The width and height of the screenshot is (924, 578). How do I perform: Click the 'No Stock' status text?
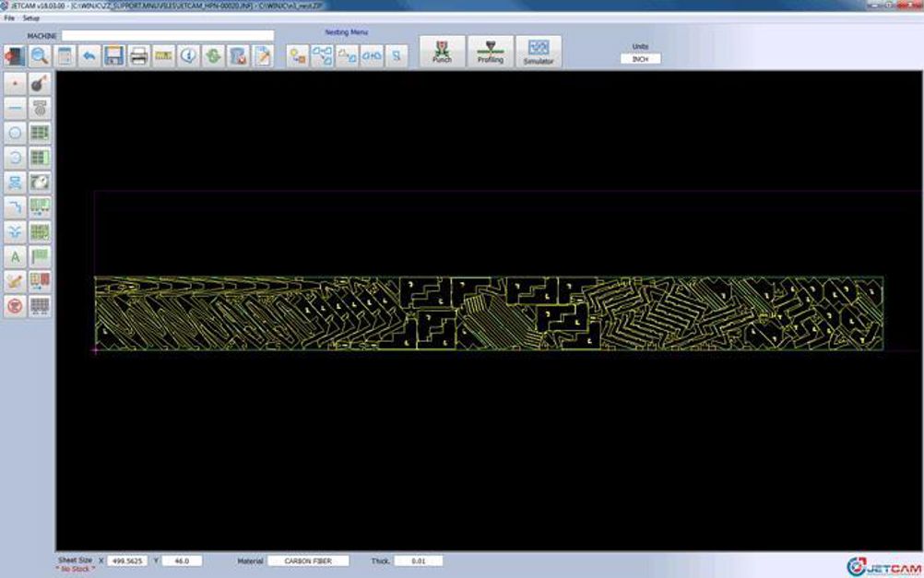point(76,569)
